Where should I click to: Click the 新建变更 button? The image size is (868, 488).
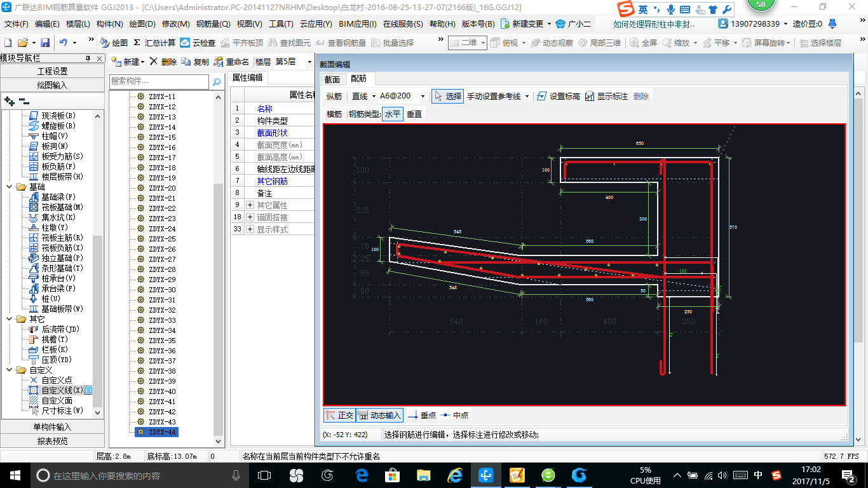tap(526, 24)
